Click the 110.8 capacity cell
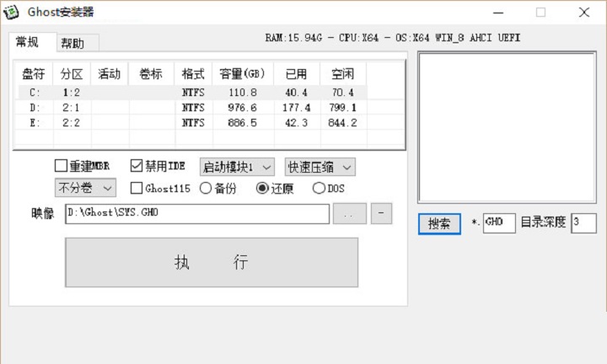Image resolution: width=607 pixels, height=364 pixels. tap(243, 93)
